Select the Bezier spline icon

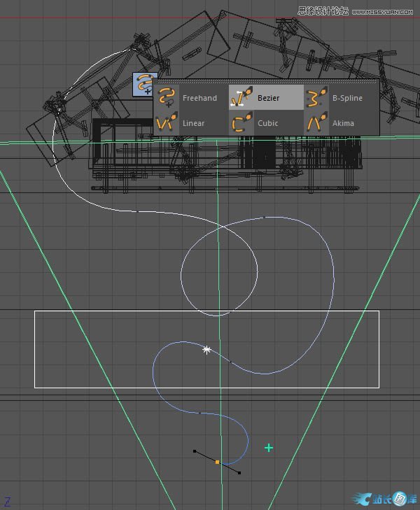click(x=243, y=98)
